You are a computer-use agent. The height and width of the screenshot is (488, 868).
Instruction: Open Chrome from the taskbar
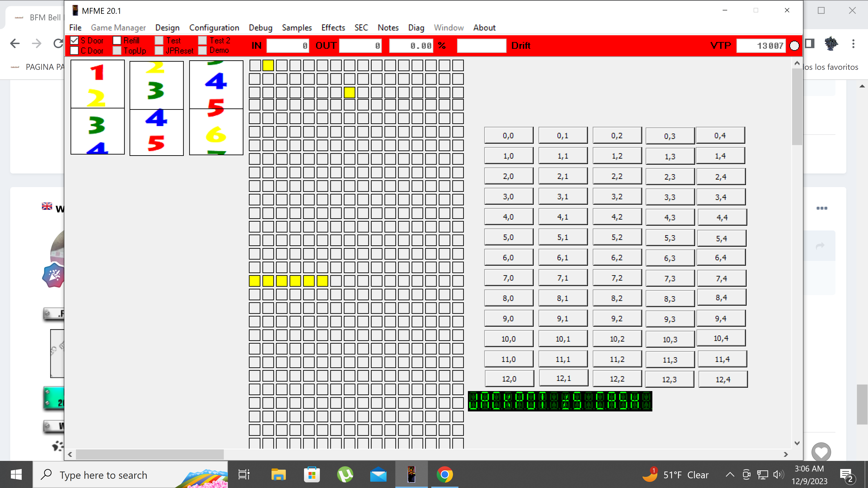pyautogui.click(x=444, y=474)
